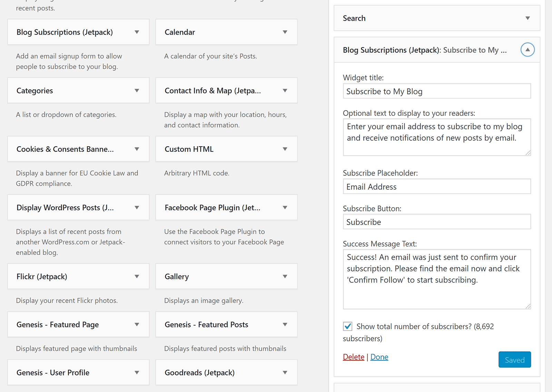Expand the Gallery widget arrow

(285, 277)
